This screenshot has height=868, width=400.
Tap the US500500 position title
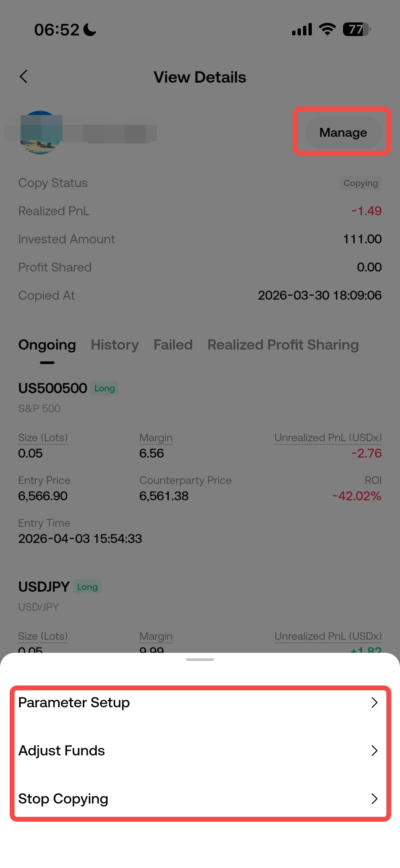[x=53, y=388]
